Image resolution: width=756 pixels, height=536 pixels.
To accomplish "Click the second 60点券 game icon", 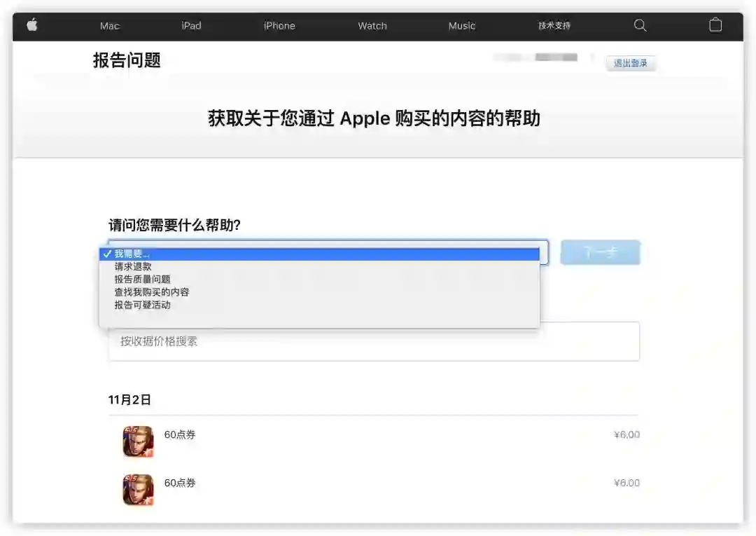I will (x=138, y=490).
